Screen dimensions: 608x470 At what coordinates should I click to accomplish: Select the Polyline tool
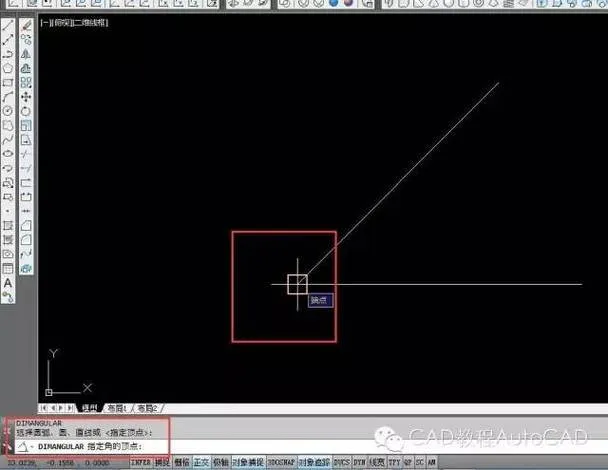[8, 54]
